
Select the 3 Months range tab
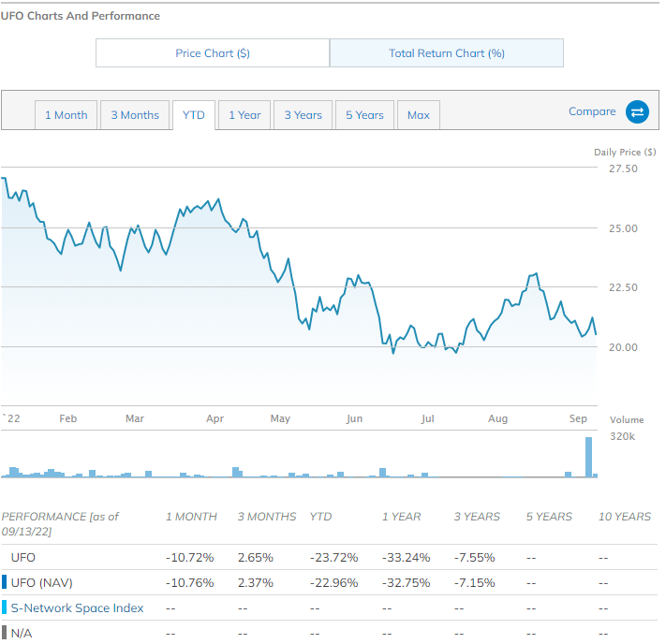pyautogui.click(x=135, y=115)
